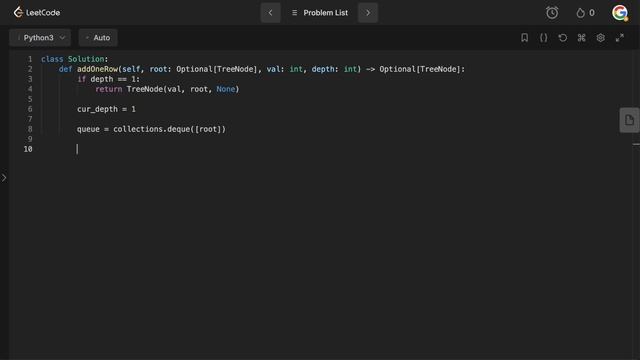Click the 'cur_depth = 1' line

[106, 109]
